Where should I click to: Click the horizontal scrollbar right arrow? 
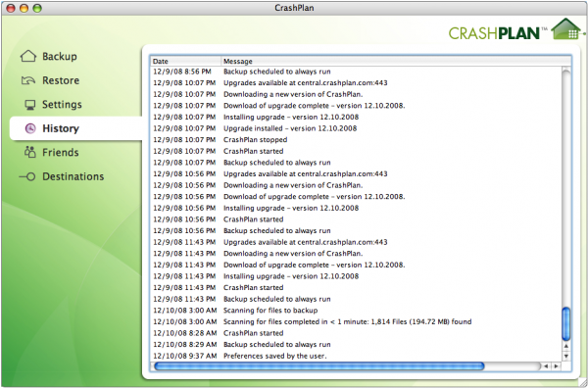[x=556, y=366]
